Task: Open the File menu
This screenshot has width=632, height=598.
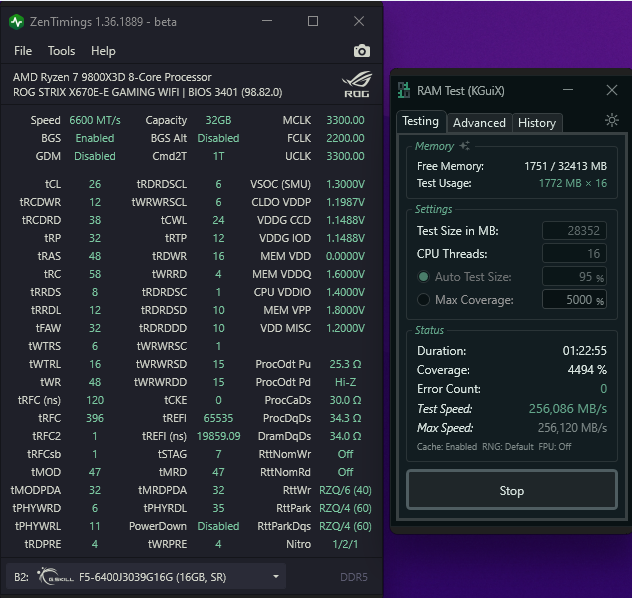Action: 23,51
